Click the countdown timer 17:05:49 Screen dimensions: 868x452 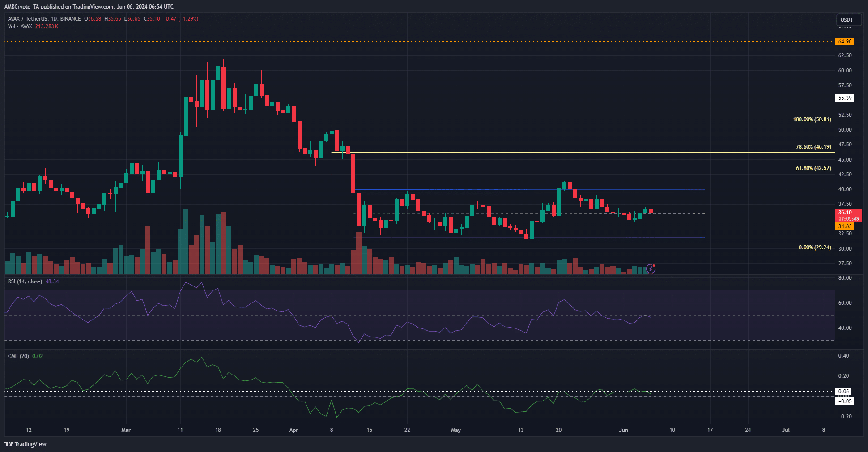(849, 219)
